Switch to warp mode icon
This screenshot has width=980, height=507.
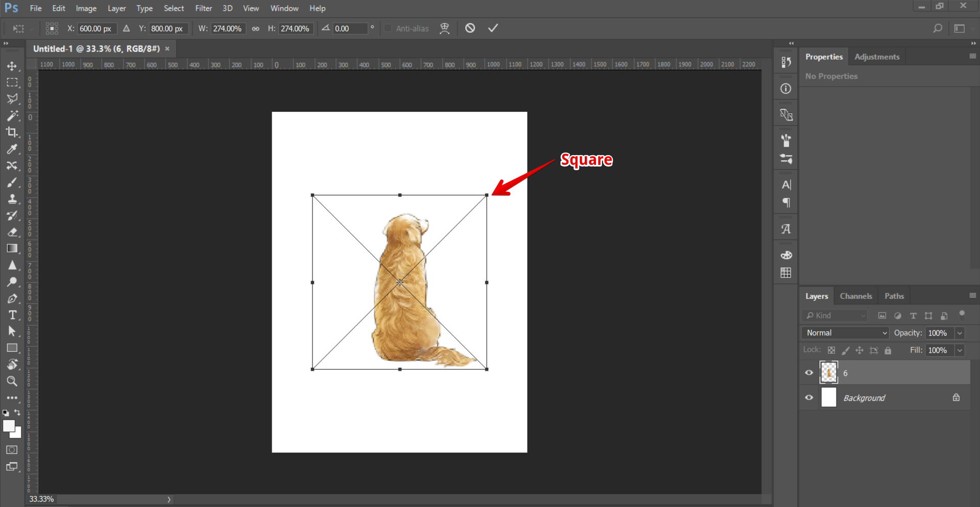tap(445, 29)
